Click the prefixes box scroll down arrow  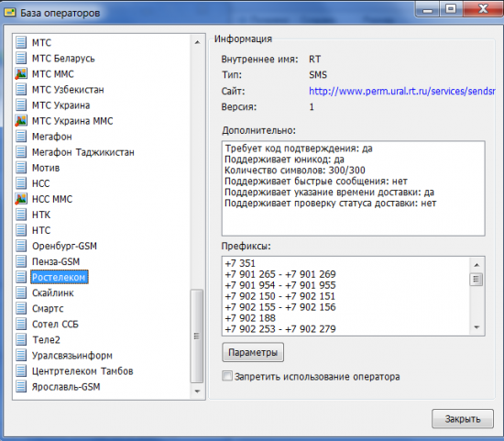(477, 327)
